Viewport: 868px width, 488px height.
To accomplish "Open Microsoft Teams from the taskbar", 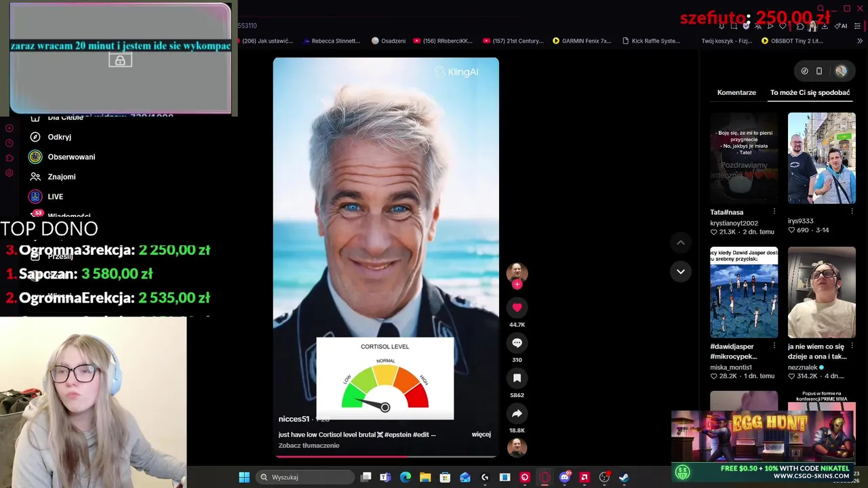I will tap(385, 477).
